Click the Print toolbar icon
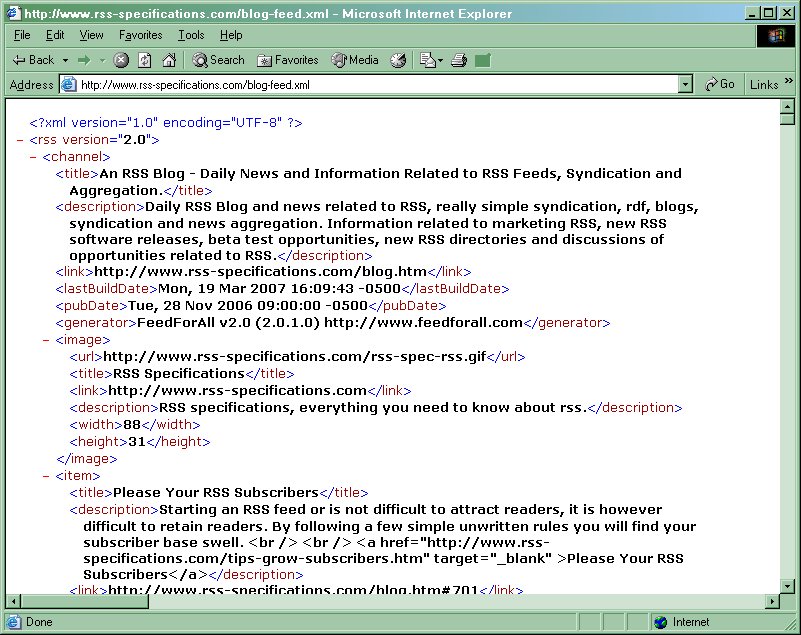 click(x=459, y=60)
